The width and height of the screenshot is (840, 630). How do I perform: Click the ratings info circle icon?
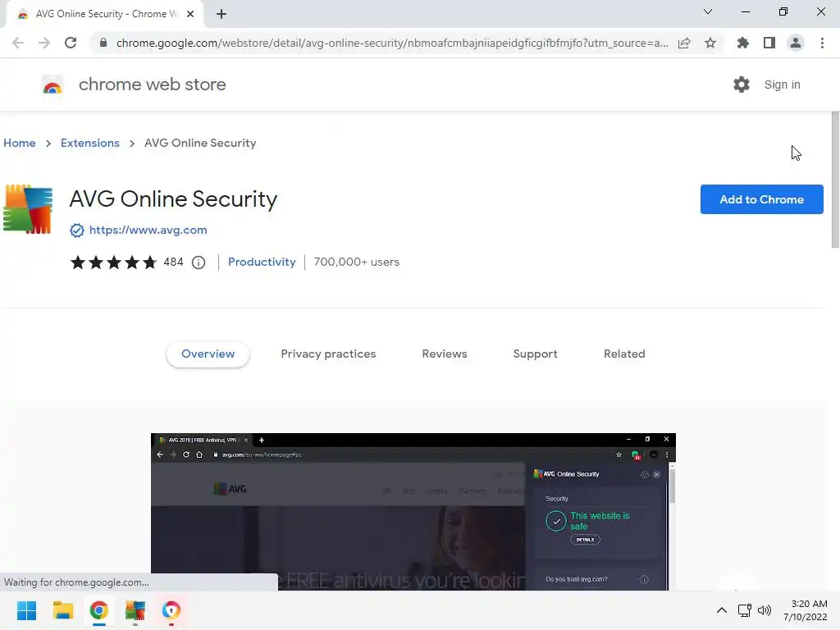click(199, 262)
